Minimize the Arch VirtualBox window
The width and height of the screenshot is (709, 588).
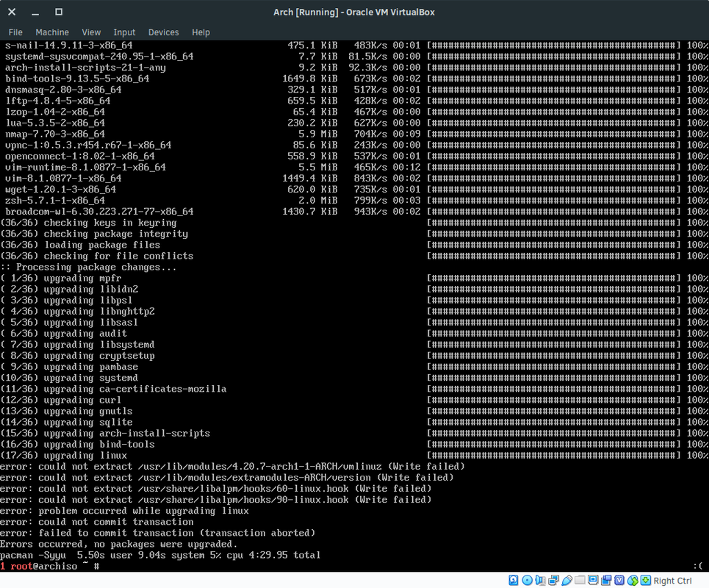tap(35, 12)
